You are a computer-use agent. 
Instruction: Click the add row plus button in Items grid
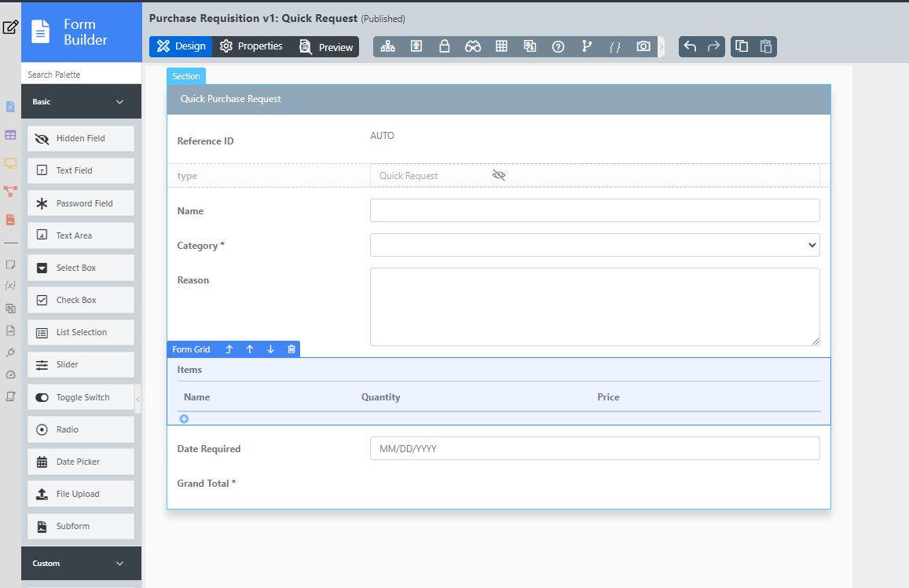coord(185,419)
